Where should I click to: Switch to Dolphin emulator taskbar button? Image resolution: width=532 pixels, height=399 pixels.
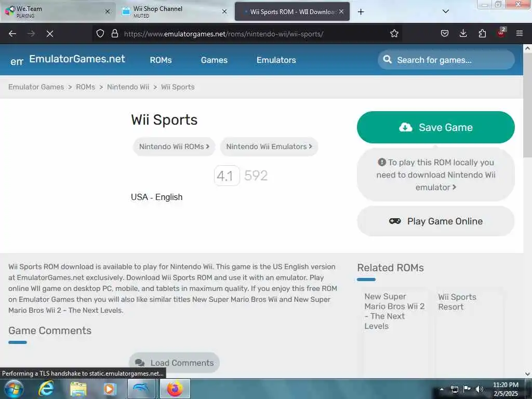tap(141, 389)
